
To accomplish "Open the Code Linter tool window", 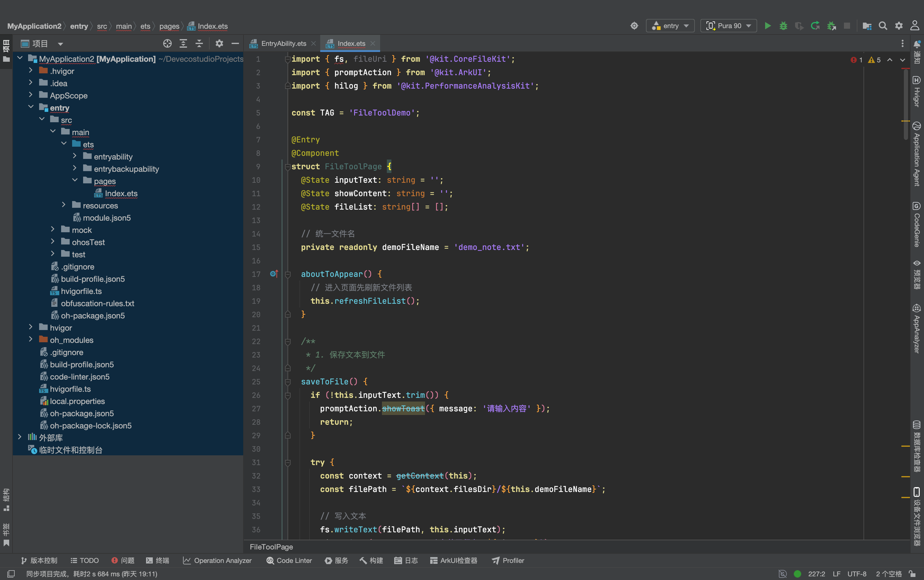I will 289,560.
